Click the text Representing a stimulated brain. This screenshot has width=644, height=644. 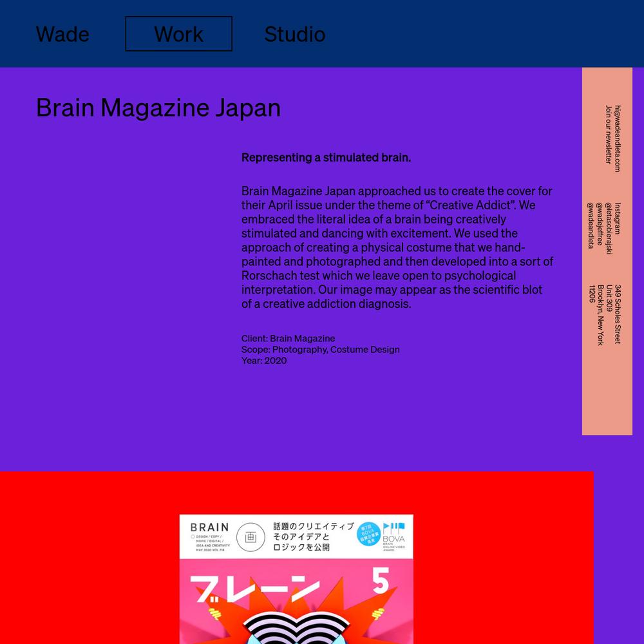326,157
